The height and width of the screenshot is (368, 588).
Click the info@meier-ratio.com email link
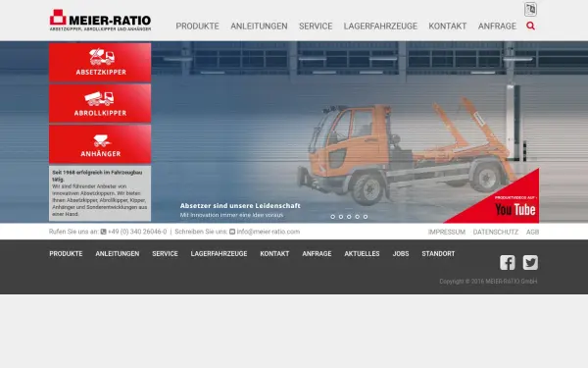[x=269, y=232]
